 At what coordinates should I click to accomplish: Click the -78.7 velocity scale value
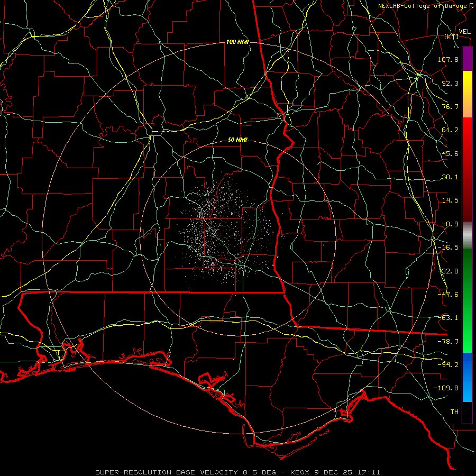(x=448, y=342)
